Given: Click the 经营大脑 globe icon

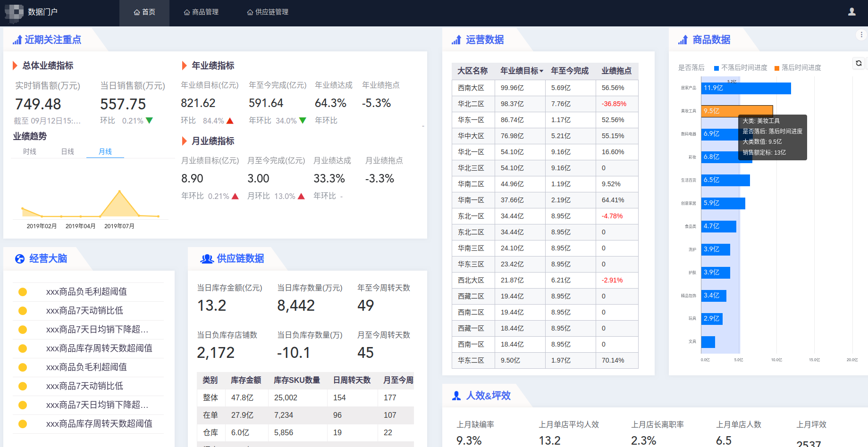Looking at the screenshot, I should point(20,258).
